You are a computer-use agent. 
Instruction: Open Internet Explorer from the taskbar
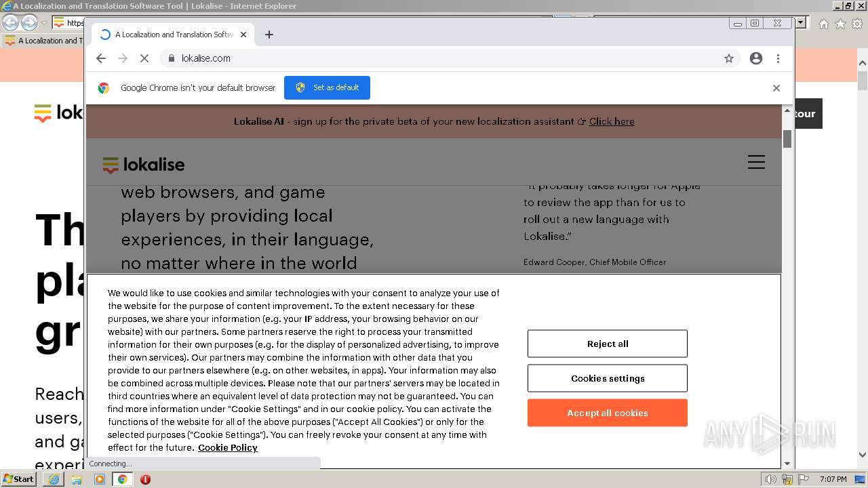point(54,479)
